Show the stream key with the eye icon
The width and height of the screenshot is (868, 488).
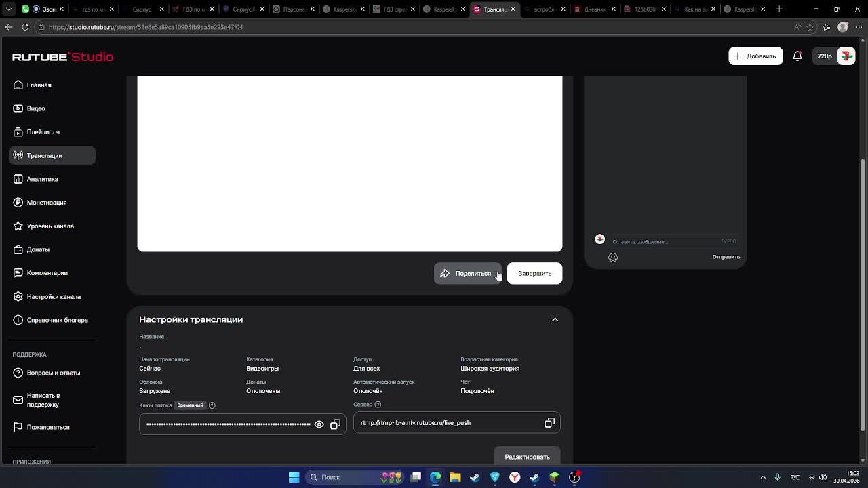(x=319, y=424)
